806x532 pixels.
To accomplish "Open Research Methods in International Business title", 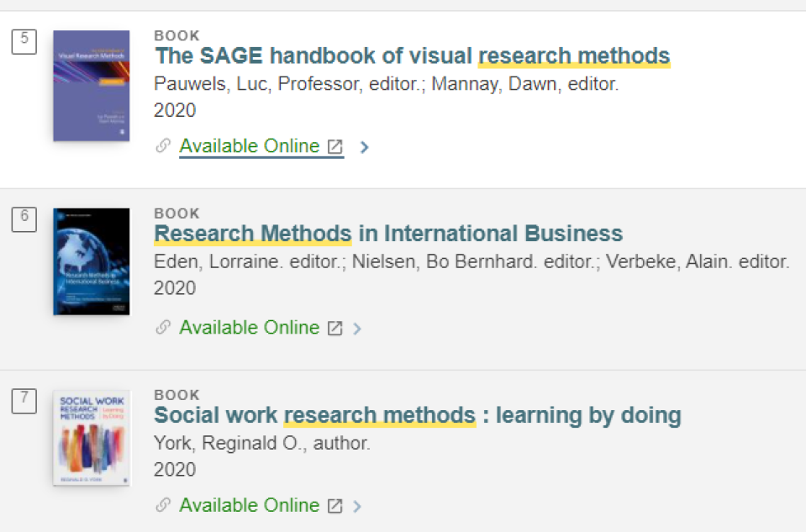I will tap(388, 234).
